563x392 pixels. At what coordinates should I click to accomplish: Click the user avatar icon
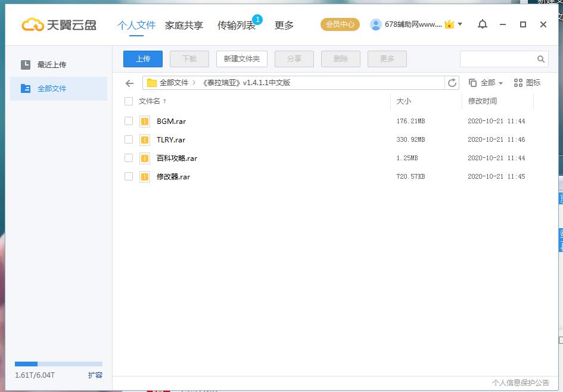point(376,24)
